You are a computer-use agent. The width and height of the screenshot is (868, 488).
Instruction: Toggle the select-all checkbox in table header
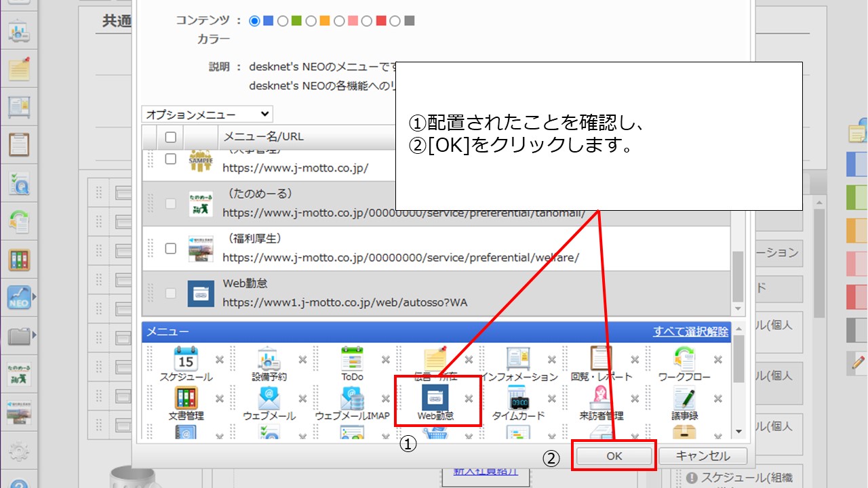point(171,137)
